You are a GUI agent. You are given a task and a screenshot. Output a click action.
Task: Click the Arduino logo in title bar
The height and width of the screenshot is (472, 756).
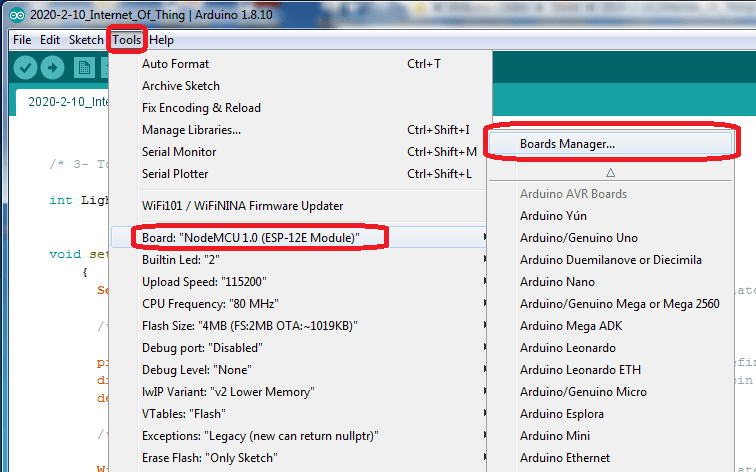tap(17, 15)
